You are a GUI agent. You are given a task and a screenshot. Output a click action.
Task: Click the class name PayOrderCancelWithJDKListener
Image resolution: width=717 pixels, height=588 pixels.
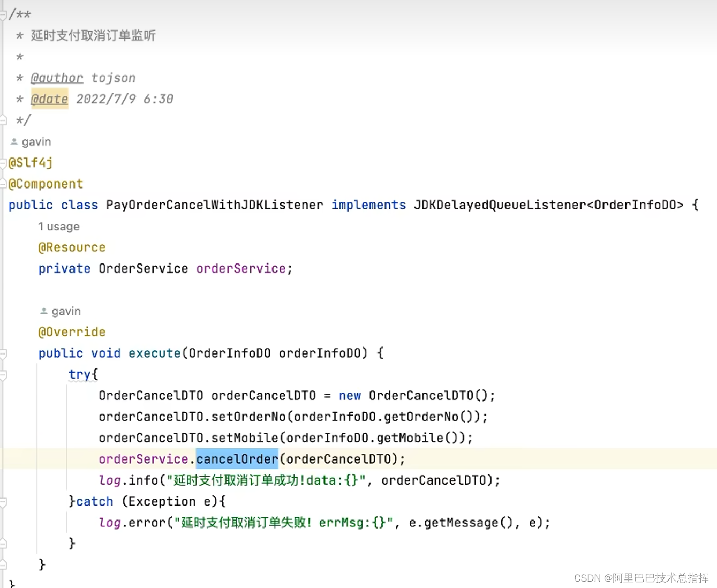click(214, 205)
